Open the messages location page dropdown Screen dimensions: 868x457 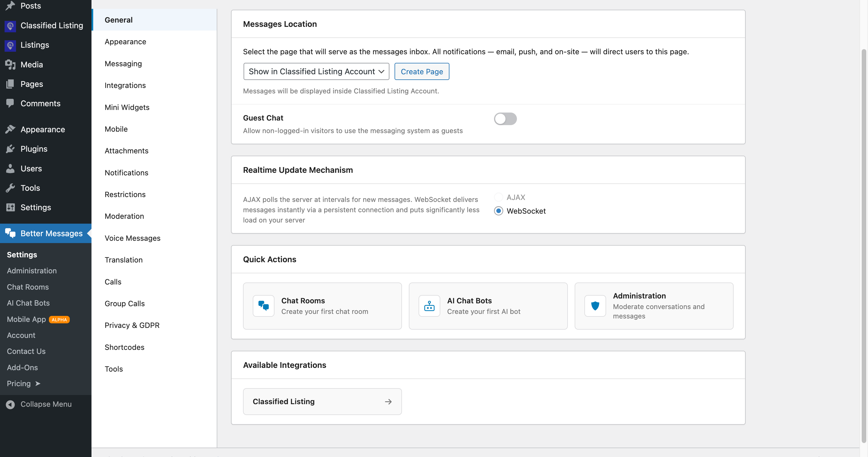(x=316, y=71)
